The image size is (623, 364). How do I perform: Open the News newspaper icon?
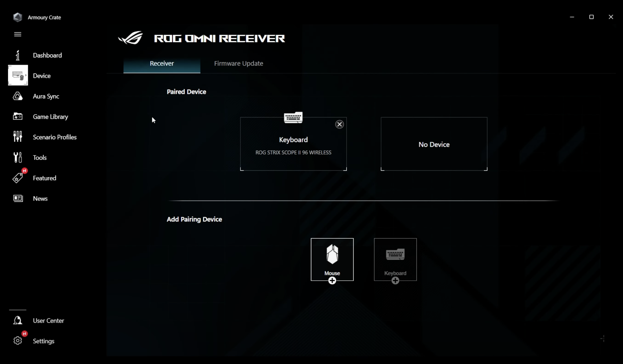tap(18, 198)
